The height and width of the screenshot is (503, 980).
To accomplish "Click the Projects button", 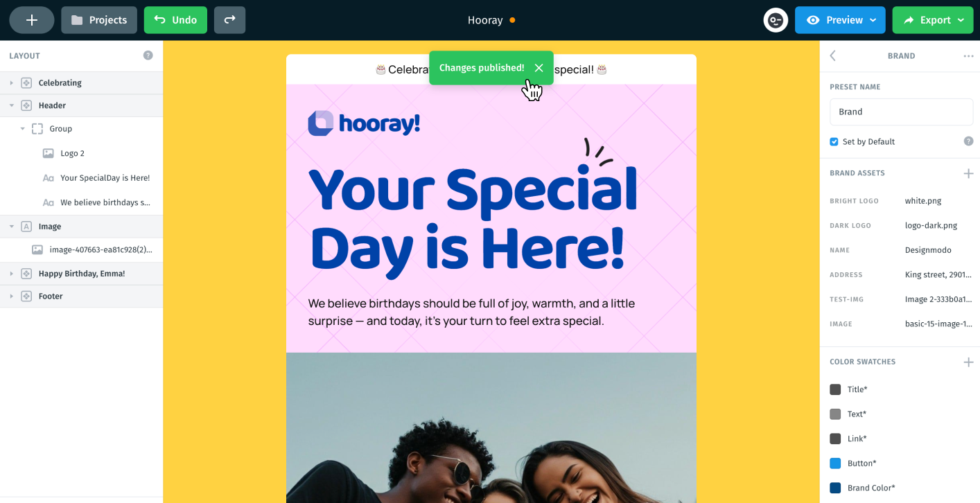I will pos(99,20).
